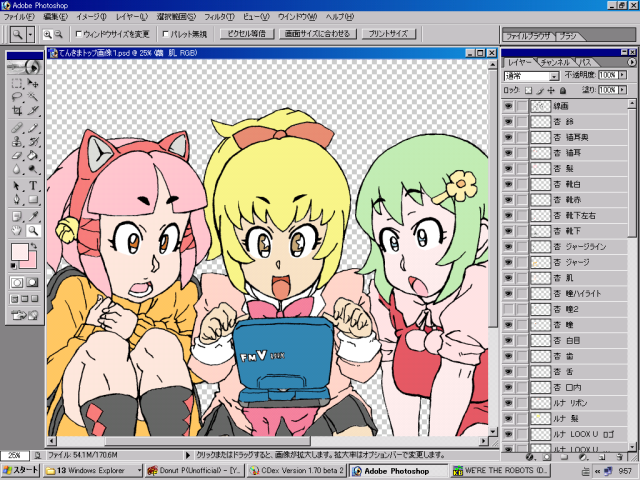This screenshot has width=640, height=480.
Task: Select the Dodge tool
Action: point(33,169)
